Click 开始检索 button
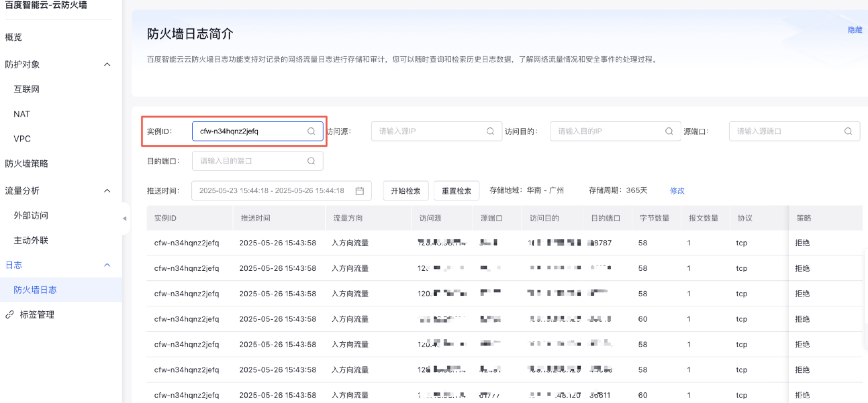Viewport: 868px width, 403px height. point(405,190)
